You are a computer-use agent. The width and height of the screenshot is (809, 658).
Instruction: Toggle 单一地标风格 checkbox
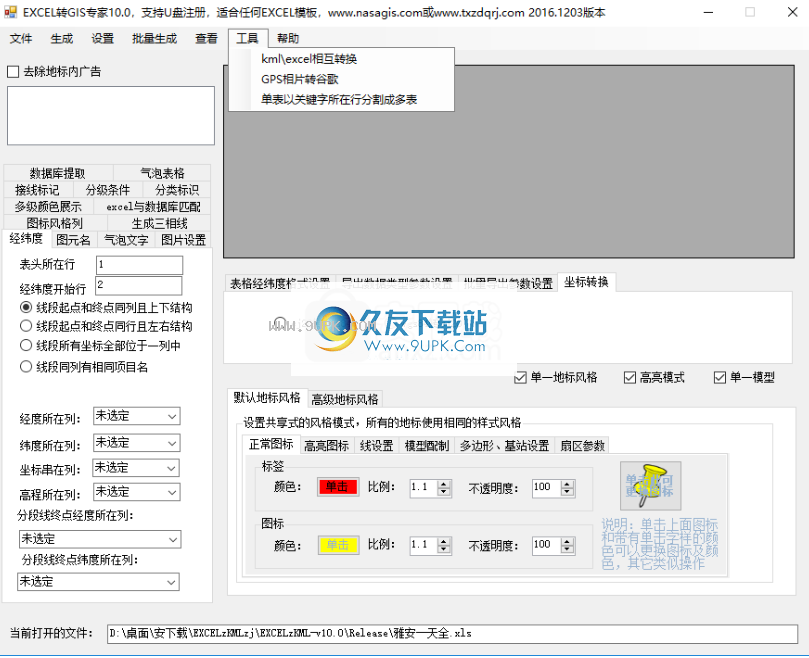pyautogui.click(x=521, y=378)
